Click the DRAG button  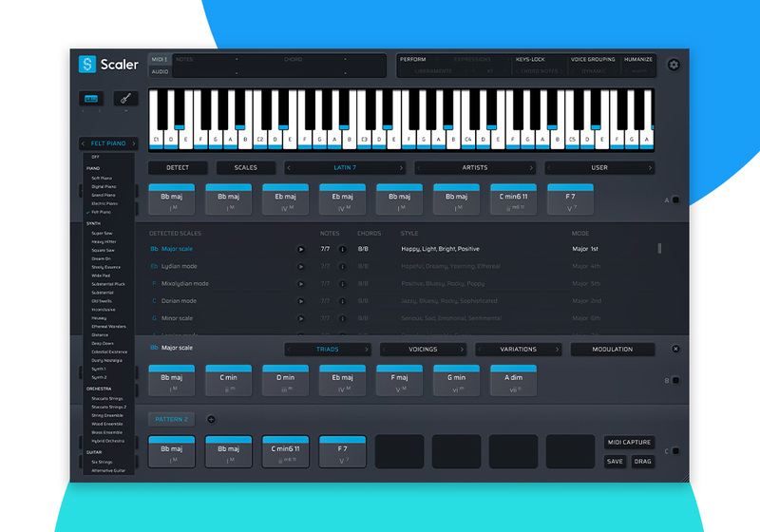click(x=643, y=462)
